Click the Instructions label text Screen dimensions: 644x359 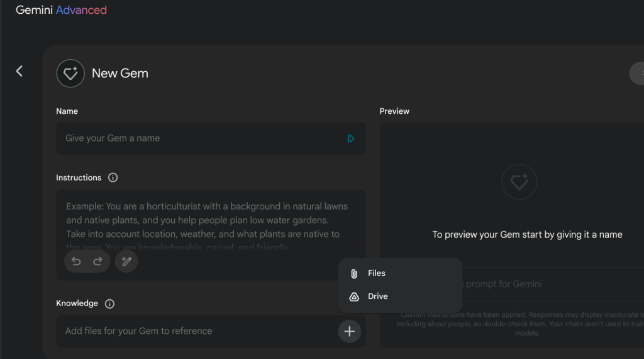pos(79,177)
